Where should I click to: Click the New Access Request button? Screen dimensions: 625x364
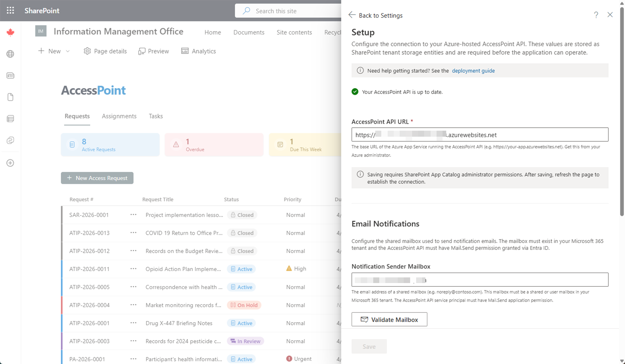[97, 178]
